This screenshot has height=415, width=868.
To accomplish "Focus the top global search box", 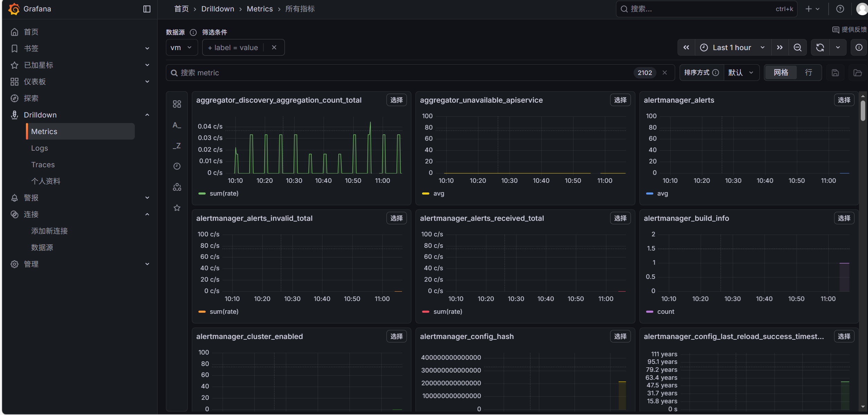I will pos(706,9).
